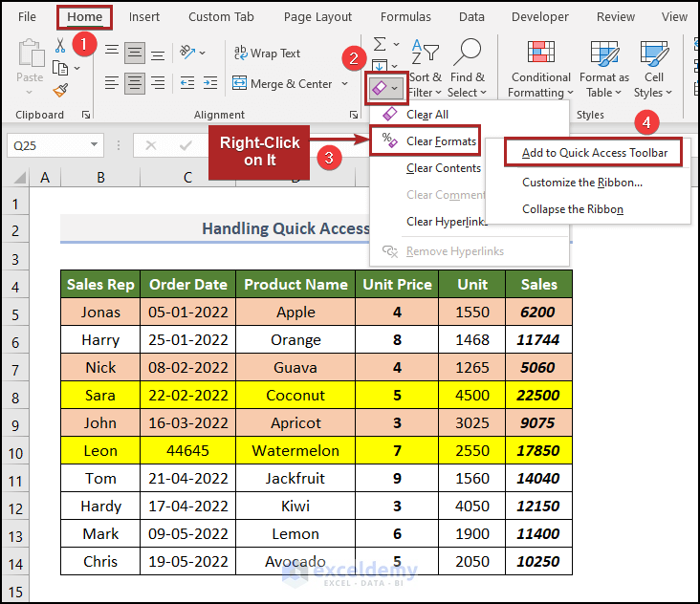700x604 pixels.
Task: Select the yellow cell containing Coconut
Action: click(295, 396)
